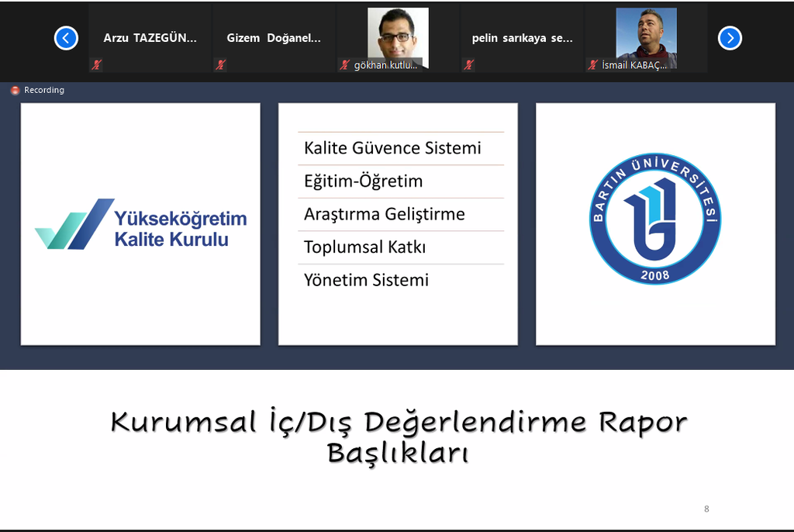The height and width of the screenshot is (532, 794).
Task: Click the Yükseköğretim Kalite Kurulu logo
Action: point(140,224)
